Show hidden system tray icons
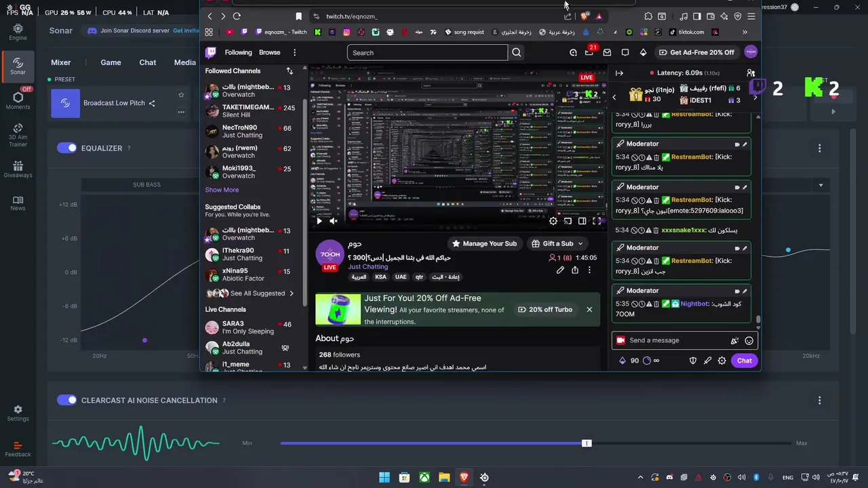This screenshot has height=488, width=868. pyautogui.click(x=640, y=477)
